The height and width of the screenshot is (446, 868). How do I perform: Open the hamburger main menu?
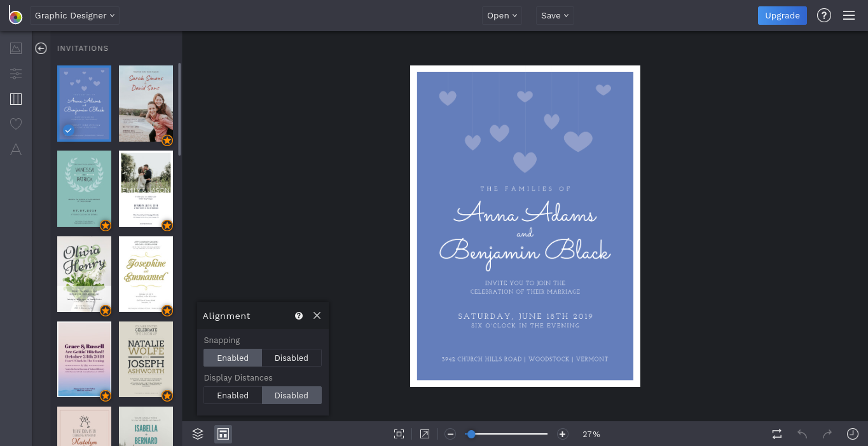coord(849,16)
